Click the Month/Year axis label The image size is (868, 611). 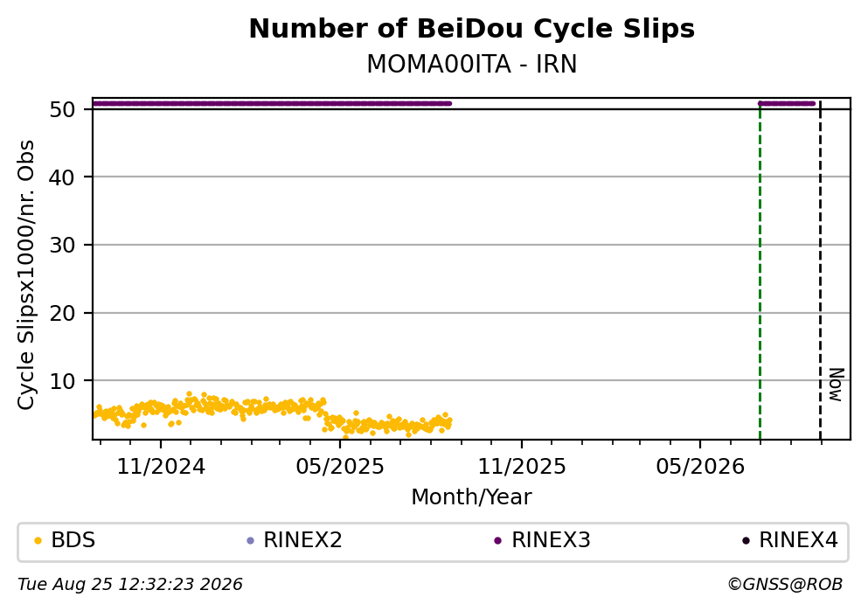coord(471,497)
